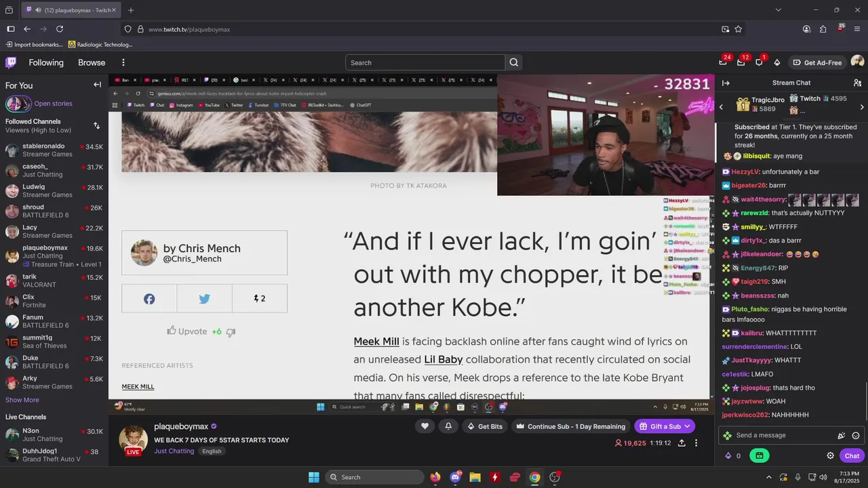Expand Show More followed channels
The height and width of the screenshot is (488, 868).
coord(22,400)
